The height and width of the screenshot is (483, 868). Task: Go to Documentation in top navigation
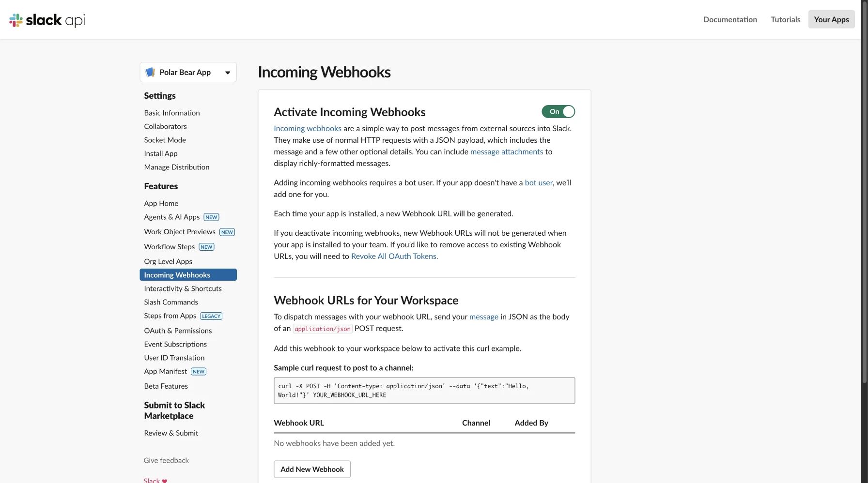point(730,19)
